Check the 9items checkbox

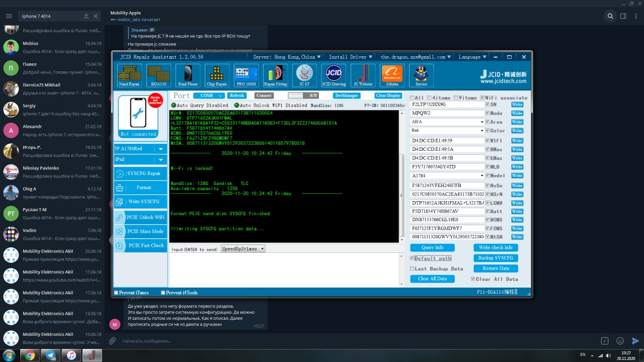[x=456, y=98]
